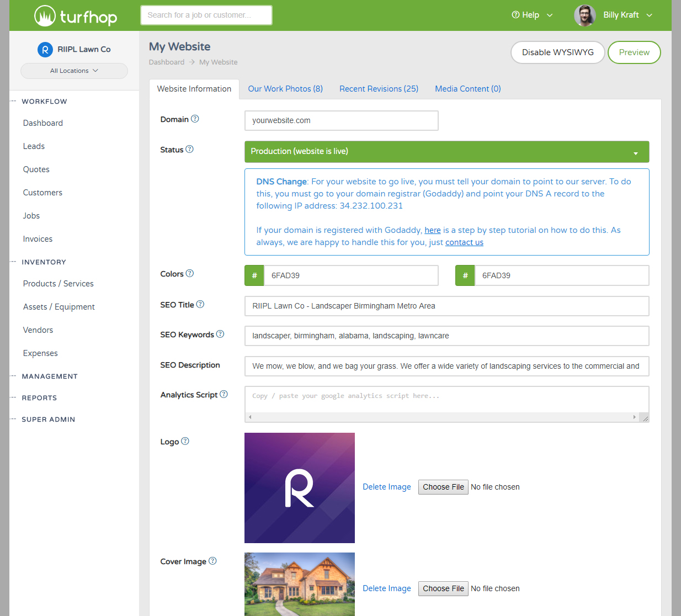Click the SEO Keywords help icon
The width and height of the screenshot is (681, 616).
220,334
